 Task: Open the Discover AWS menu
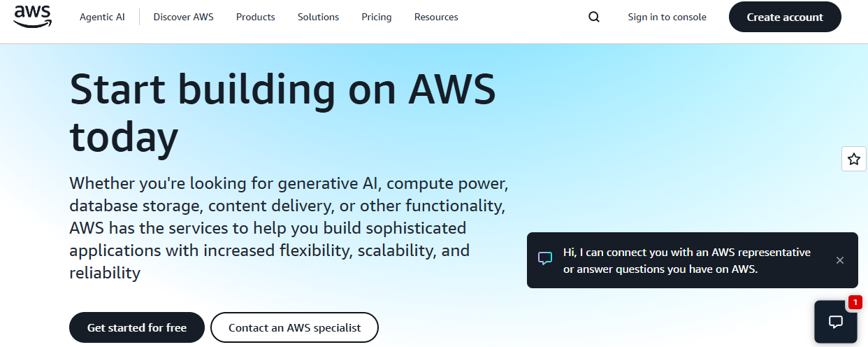[x=184, y=17]
